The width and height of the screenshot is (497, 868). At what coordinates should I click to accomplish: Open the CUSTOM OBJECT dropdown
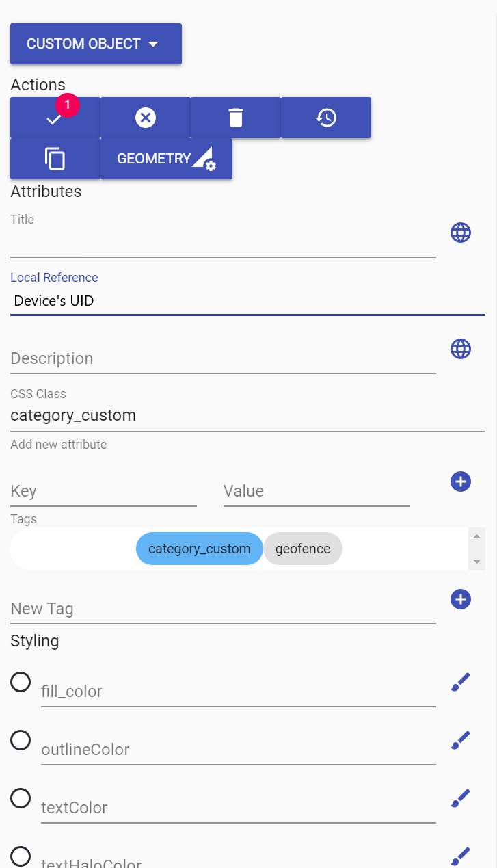[96, 43]
